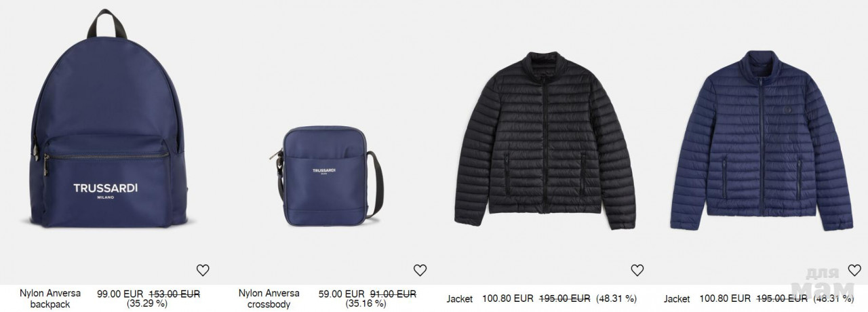Favorite the Nylon Anversa backpack with heart icon
This screenshot has height=312, width=868.
click(203, 270)
